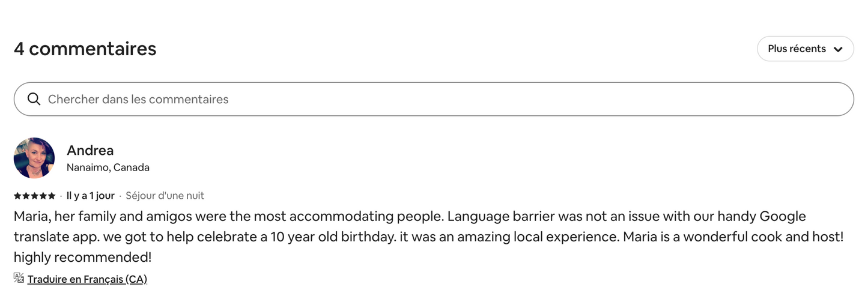
Task: Click the first star of Andrea's rating
Action: [x=18, y=196]
